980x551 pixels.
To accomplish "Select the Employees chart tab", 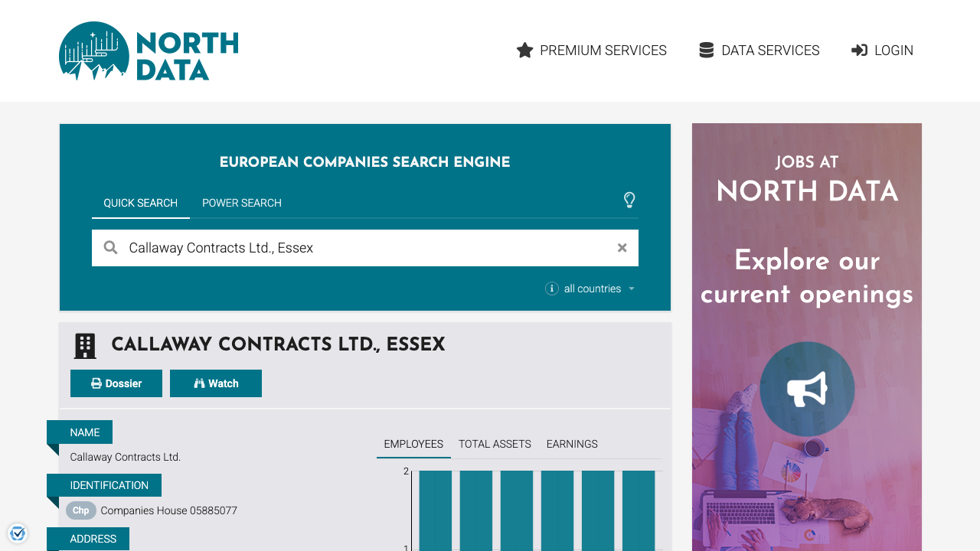I will coord(413,444).
